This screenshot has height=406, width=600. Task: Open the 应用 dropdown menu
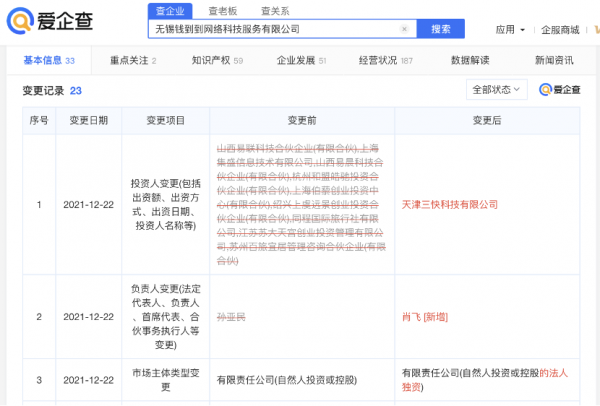pyautogui.click(x=508, y=30)
